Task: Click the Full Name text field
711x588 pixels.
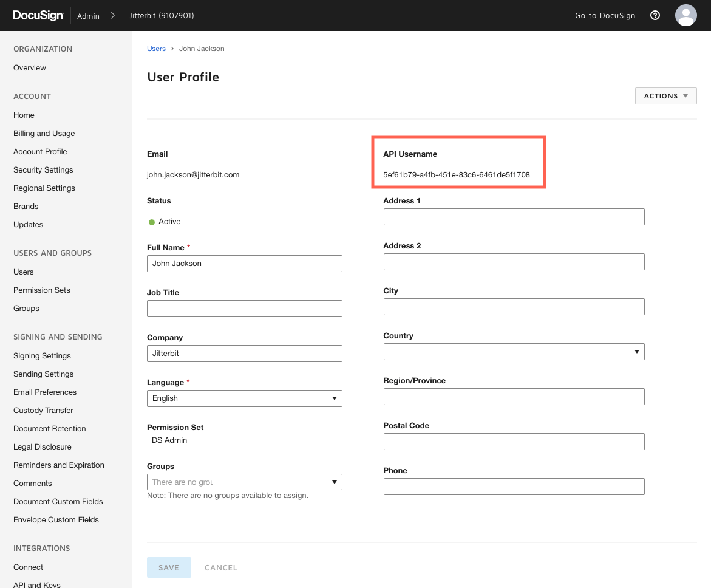Action: coord(244,264)
